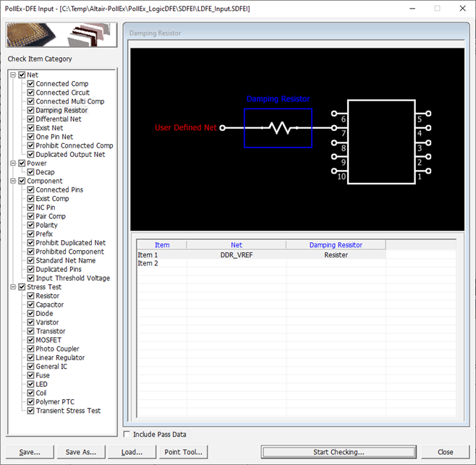This screenshot has width=476, height=465.
Task: Click the resistor symbol in diagram
Action: (279, 128)
